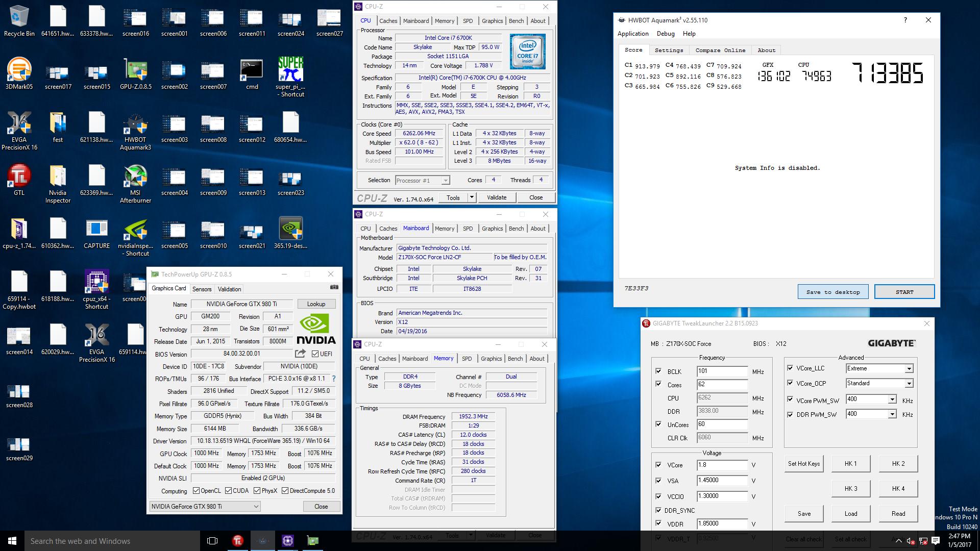Toggle the BCLK checkbox in TweakLauncher
Screen dimensions: 980x551
(x=658, y=371)
